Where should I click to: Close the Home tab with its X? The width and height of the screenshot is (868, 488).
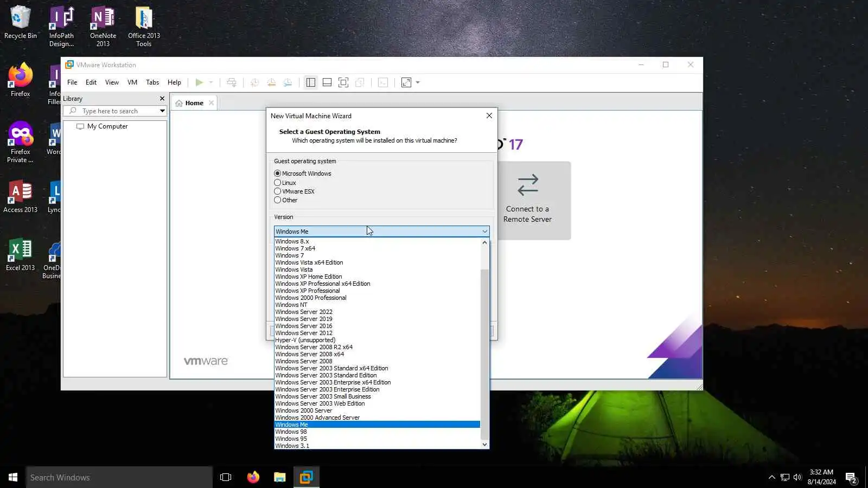click(x=212, y=103)
